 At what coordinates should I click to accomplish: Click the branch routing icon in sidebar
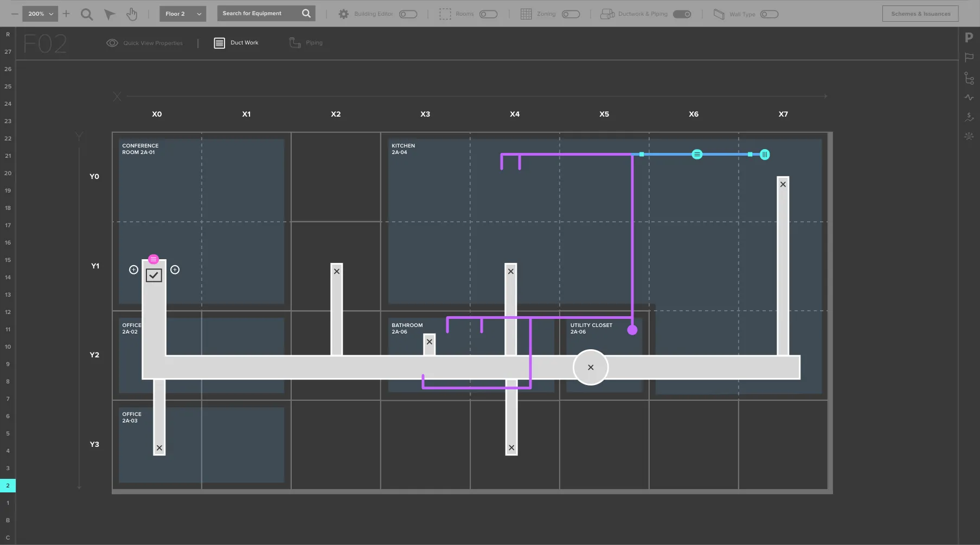coord(969,78)
